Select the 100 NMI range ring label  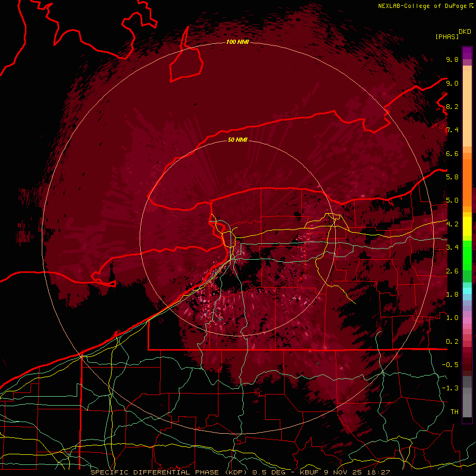click(237, 42)
